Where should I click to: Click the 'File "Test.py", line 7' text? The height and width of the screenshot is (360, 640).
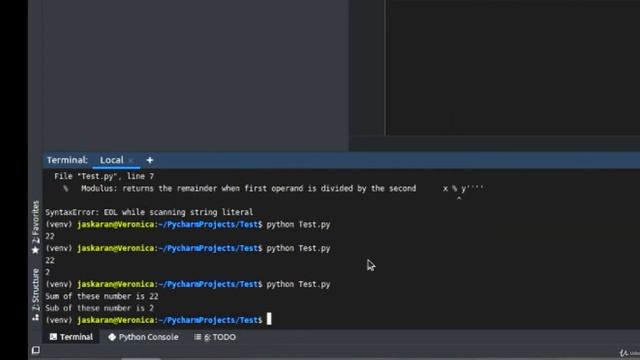point(104,176)
